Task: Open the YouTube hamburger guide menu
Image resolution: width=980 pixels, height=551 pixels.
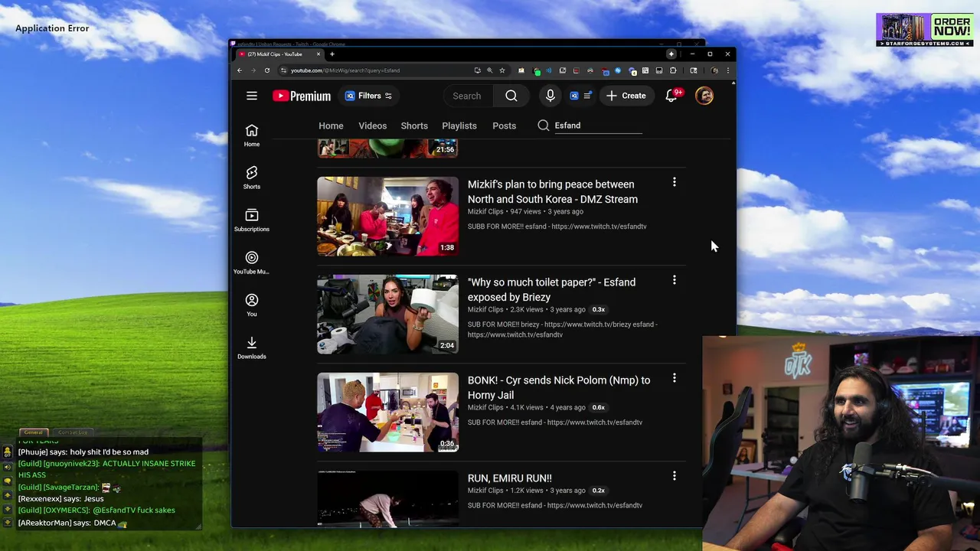Action: [x=252, y=96]
